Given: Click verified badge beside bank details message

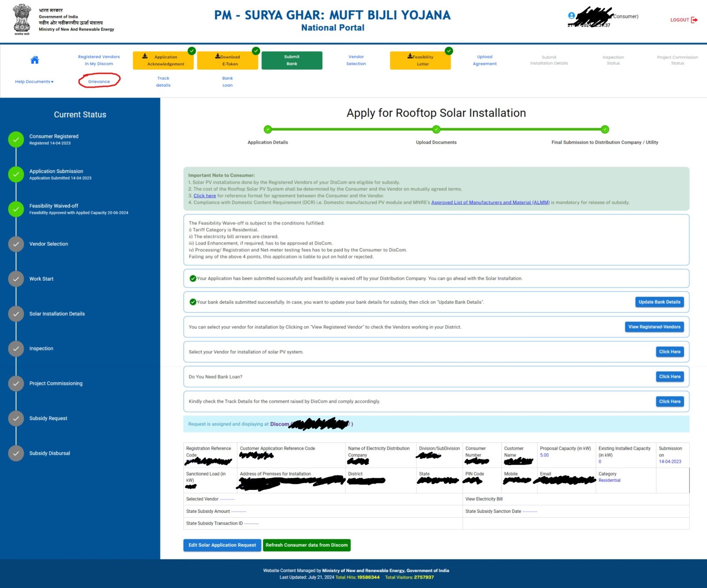Looking at the screenshot, I should (193, 302).
